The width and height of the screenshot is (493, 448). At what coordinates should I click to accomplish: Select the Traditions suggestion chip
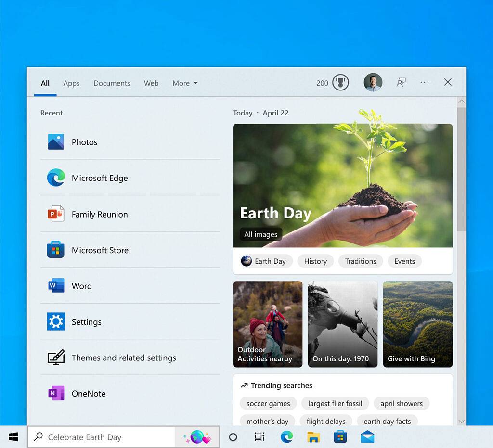(x=360, y=261)
